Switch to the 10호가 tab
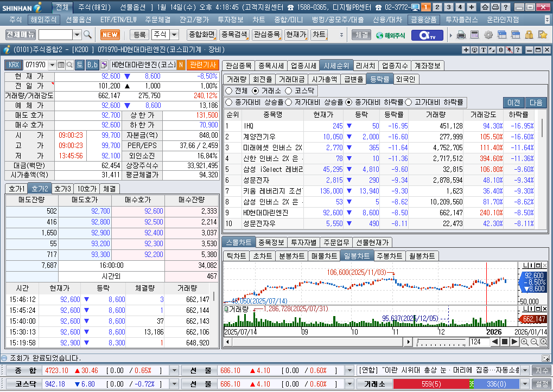Screen dimensions: 553x392 [87, 189]
